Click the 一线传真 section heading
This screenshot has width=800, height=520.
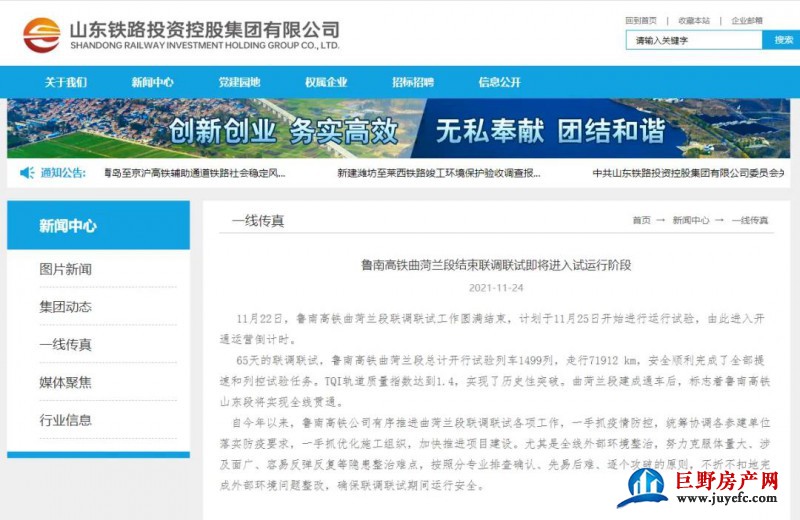tap(258, 221)
